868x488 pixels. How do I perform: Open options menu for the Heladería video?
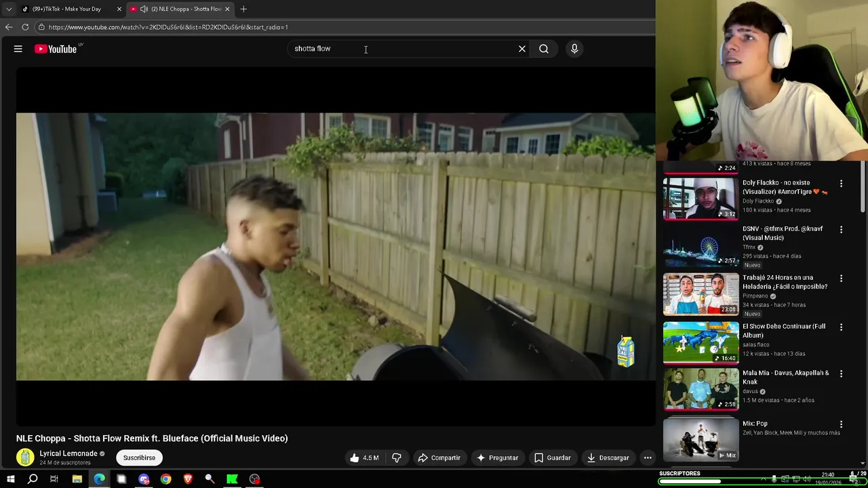coord(841,279)
